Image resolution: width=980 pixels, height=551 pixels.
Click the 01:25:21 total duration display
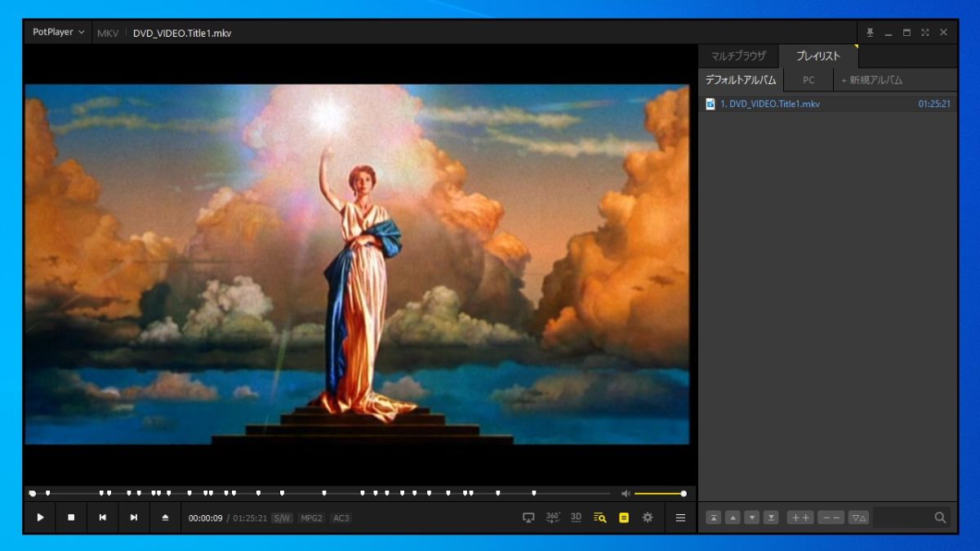[250, 518]
